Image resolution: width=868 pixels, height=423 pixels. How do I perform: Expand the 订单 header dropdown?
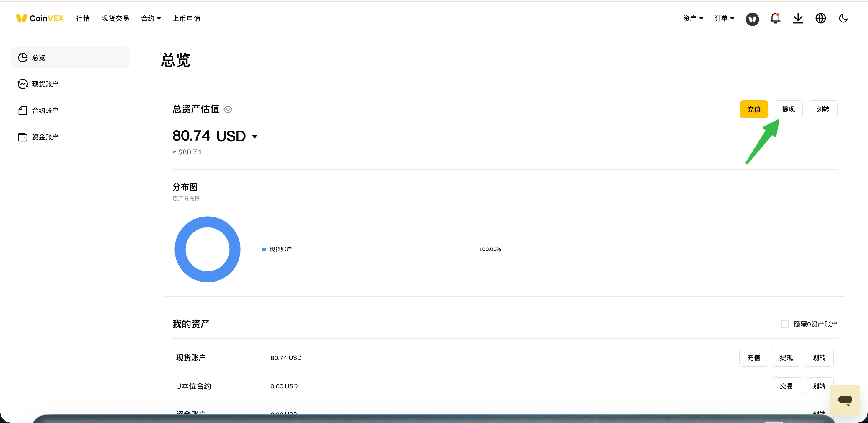(x=724, y=18)
